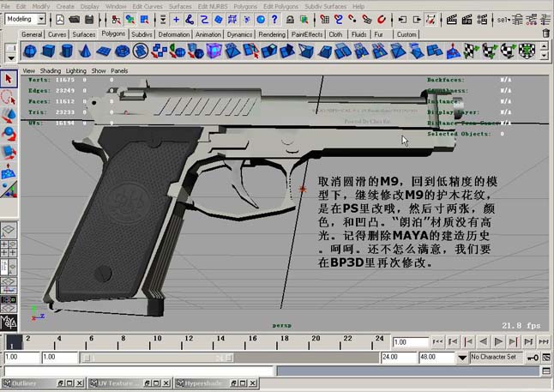This screenshot has height=392, width=554.
Task: Create a polygon sphere from the shelf
Action: pyautogui.click(x=30, y=51)
